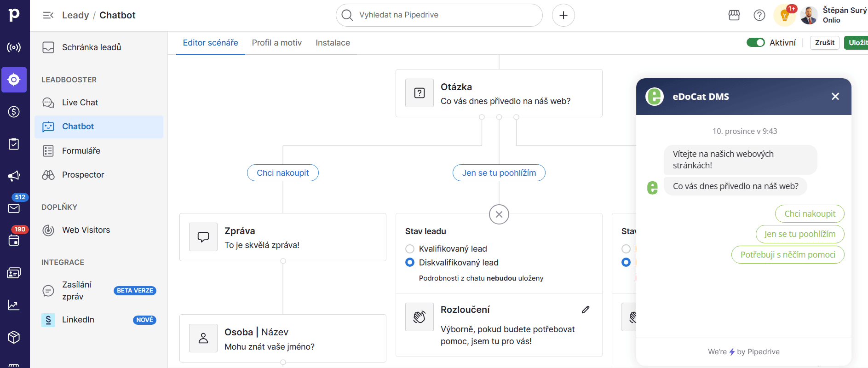Viewport: 868px width, 368px height.
Task: Select the Otázka block icon
Action: [x=420, y=93]
